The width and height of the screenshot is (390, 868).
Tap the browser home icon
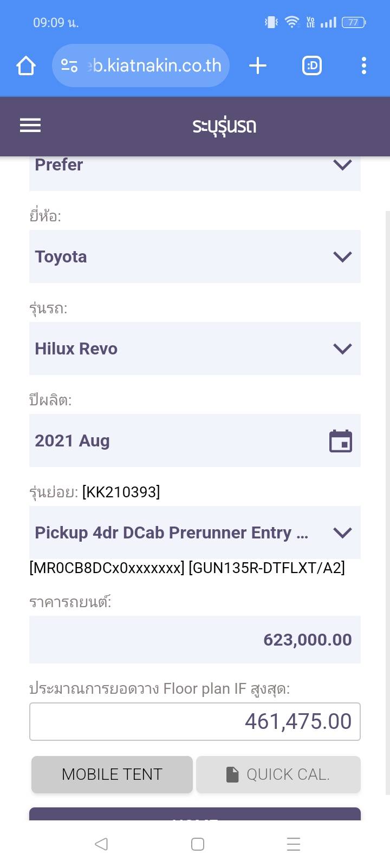tap(26, 66)
